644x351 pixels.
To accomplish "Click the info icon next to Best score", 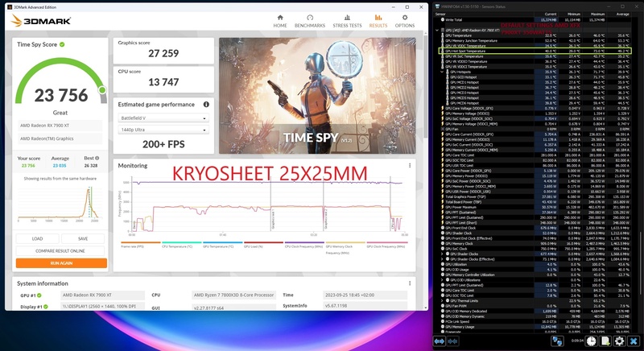I will [x=97, y=158].
